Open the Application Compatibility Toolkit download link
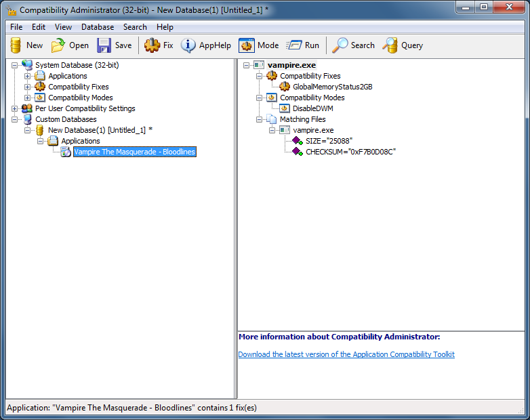Viewport: 530px width, 420px height. 346,354
